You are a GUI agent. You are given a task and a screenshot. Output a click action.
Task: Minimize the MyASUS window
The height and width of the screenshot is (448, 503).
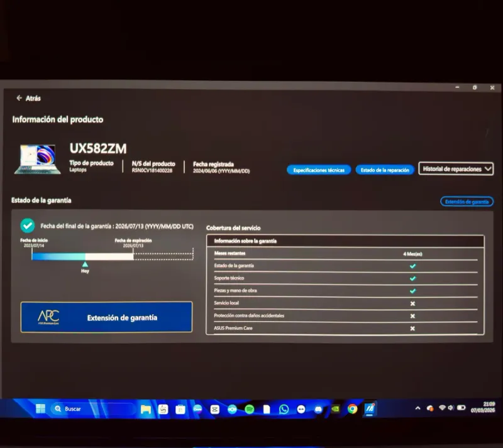click(457, 87)
